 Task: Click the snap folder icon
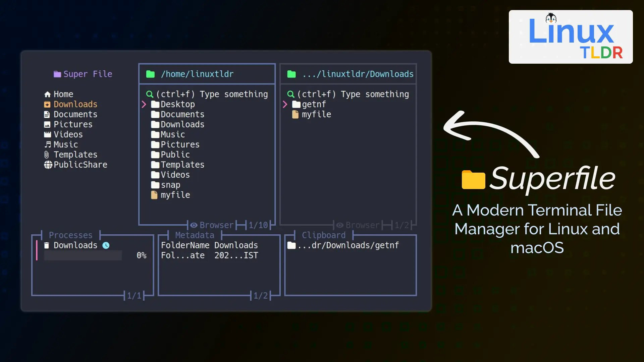point(155,185)
